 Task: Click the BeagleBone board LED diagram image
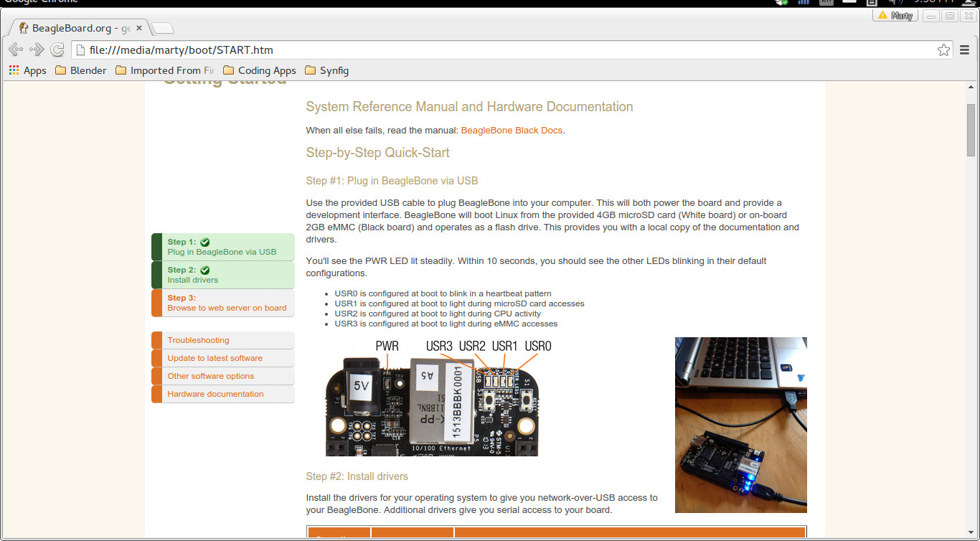click(x=438, y=397)
